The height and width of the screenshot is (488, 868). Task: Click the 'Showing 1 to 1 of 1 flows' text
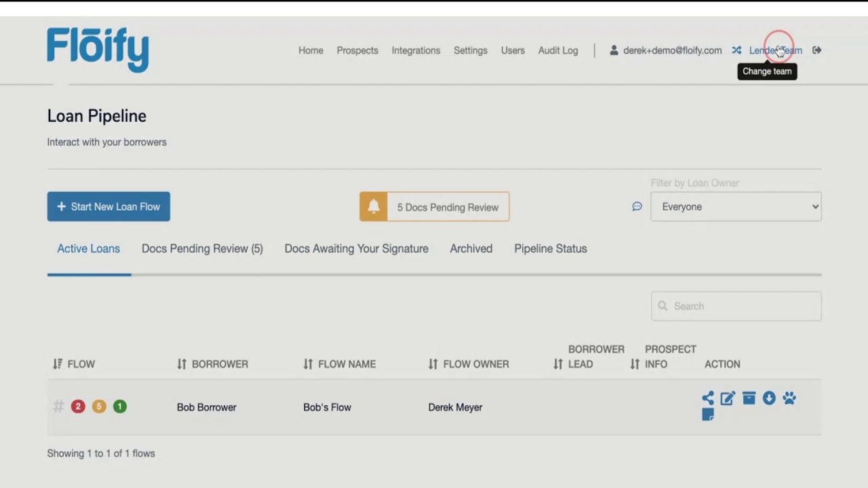pos(101,453)
